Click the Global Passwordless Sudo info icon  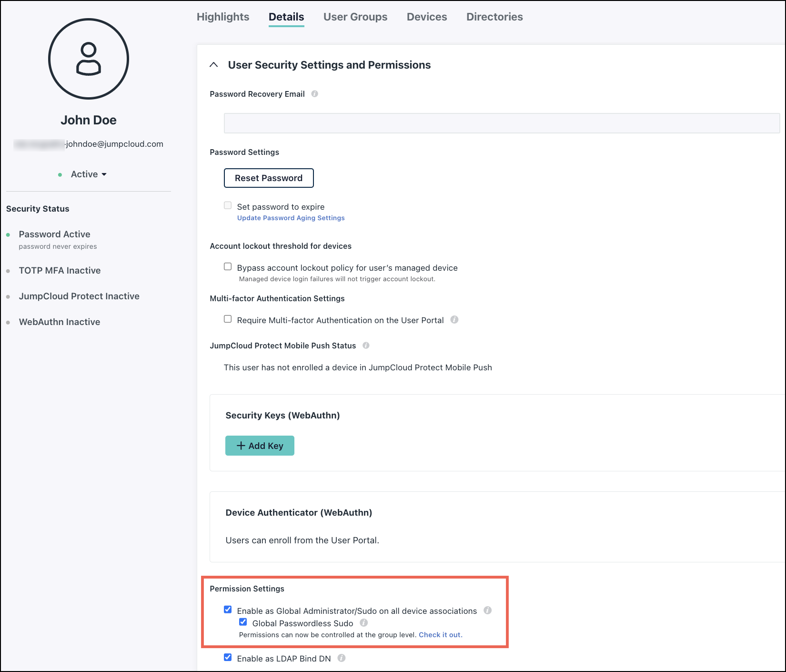(363, 623)
